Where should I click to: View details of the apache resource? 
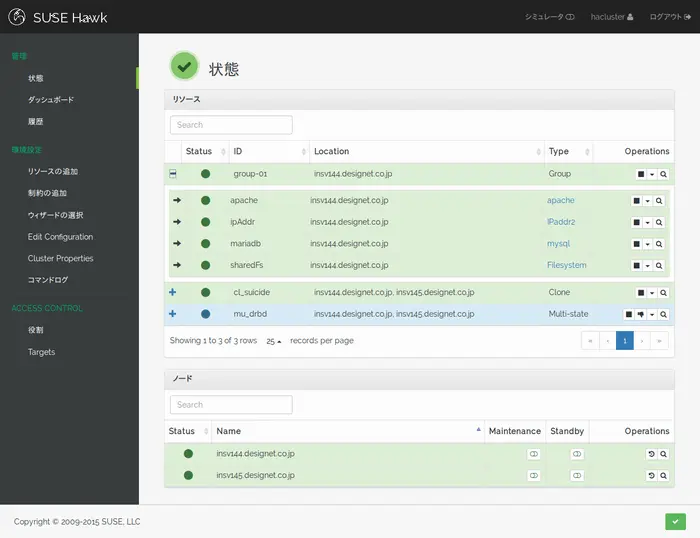pyautogui.click(x=661, y=200)
